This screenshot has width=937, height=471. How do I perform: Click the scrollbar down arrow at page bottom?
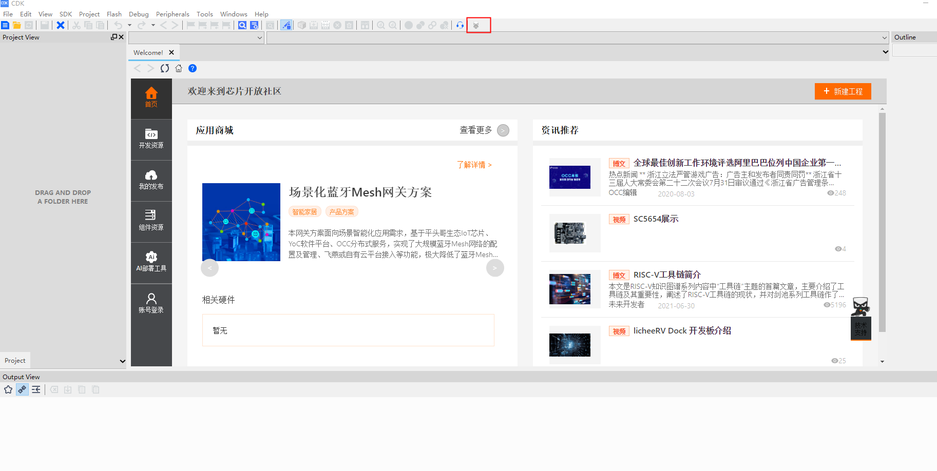pyautogui.click(x=882, y=362)
